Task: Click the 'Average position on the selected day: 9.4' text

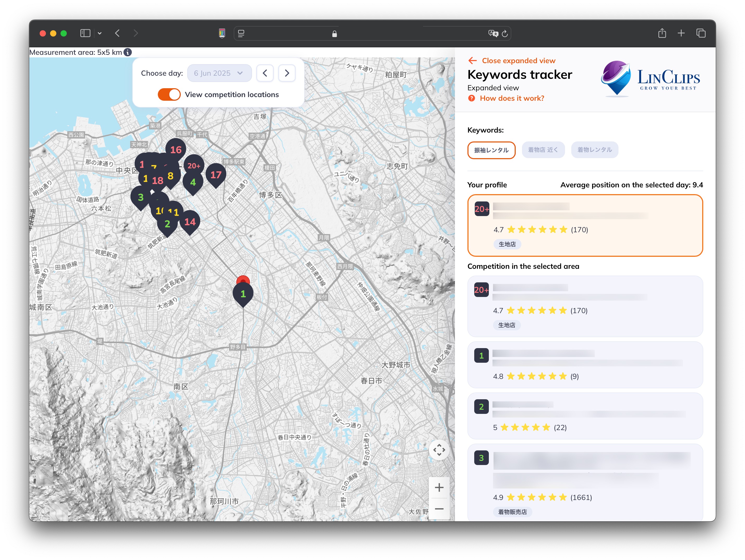Action: click(632, 185)
